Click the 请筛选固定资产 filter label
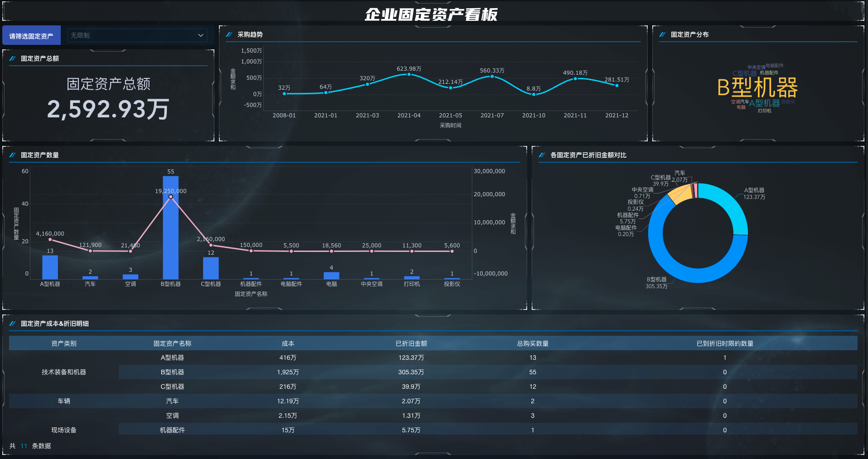The width and height of the screenshot is (868, 459). coord(31,36)
